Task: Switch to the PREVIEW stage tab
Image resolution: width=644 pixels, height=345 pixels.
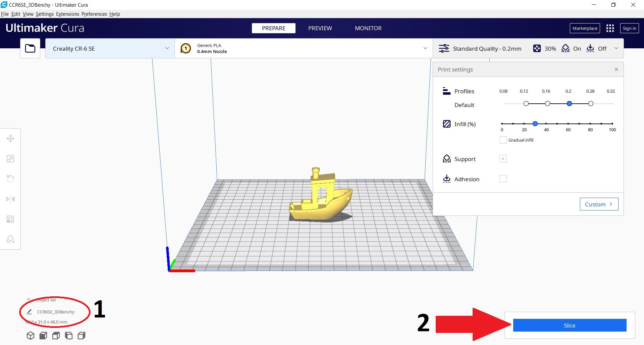Action: 320,28
